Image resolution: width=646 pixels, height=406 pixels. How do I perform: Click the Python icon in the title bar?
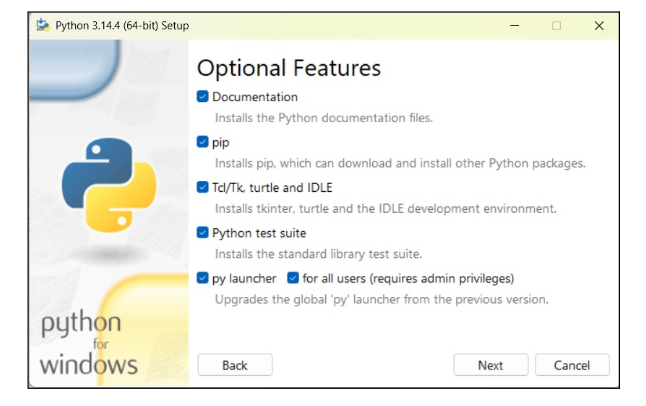[x=43, y=25]
